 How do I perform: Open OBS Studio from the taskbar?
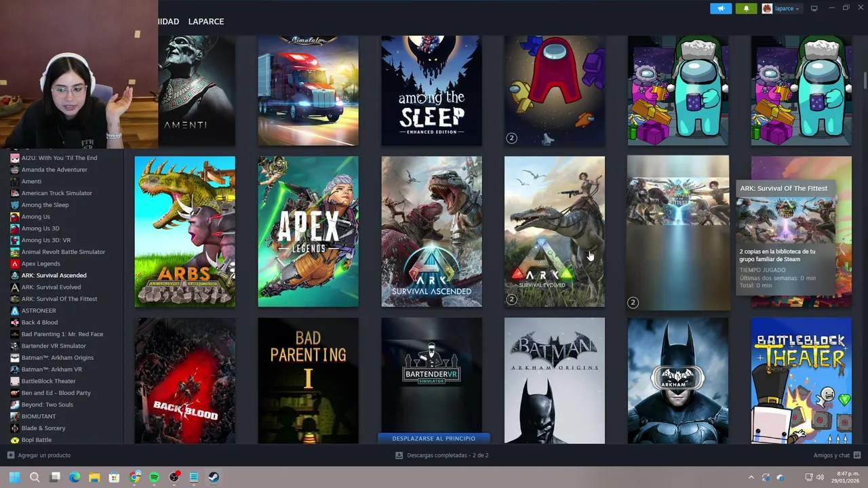(x=174, y=477)
